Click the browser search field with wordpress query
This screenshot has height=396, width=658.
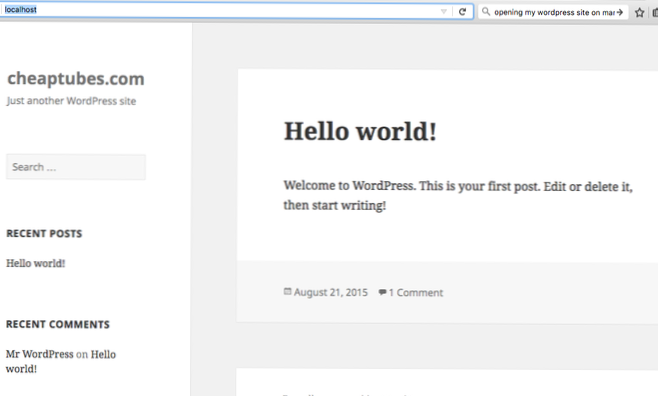[554, 12]
